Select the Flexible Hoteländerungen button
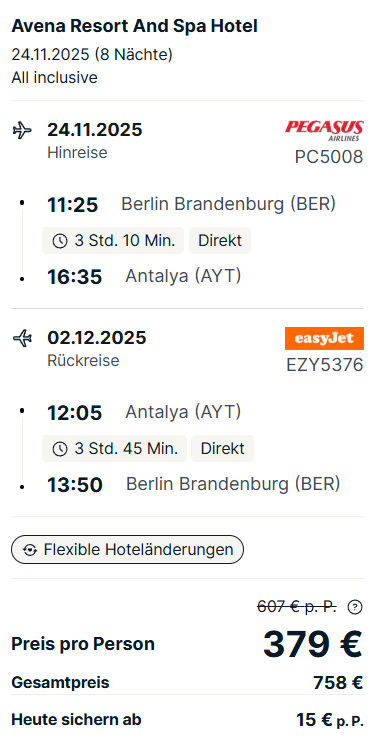Screen dimensions: 376x745 [x=127, y=550]
